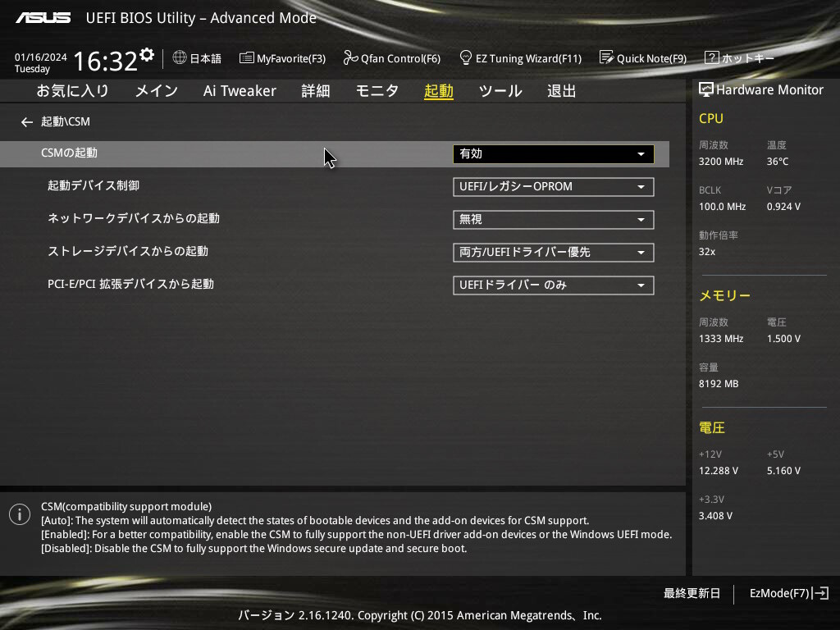Select the ストレージデバイスからの起動 label
This screenshot has height=630, width=840.
tap(127, 251)
